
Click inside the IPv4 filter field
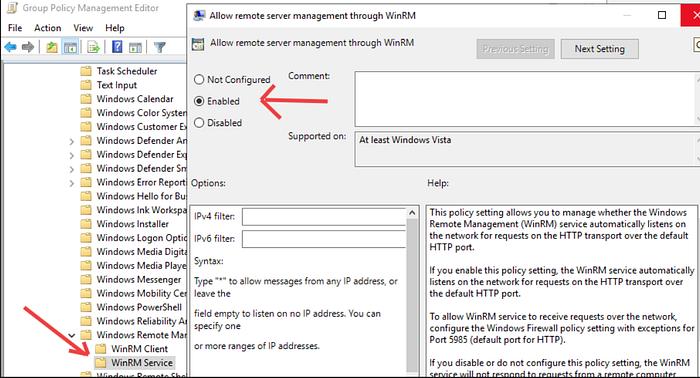[324, 216]
